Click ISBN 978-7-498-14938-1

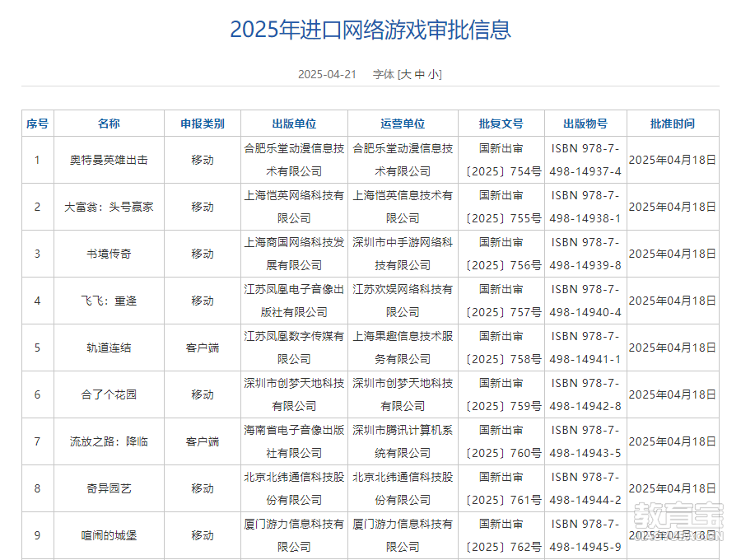point(585,207)
